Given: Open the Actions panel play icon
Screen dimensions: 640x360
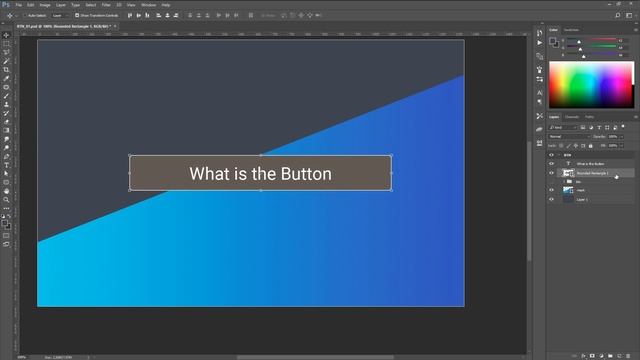Looking at the screenshot, I should 540,42.
